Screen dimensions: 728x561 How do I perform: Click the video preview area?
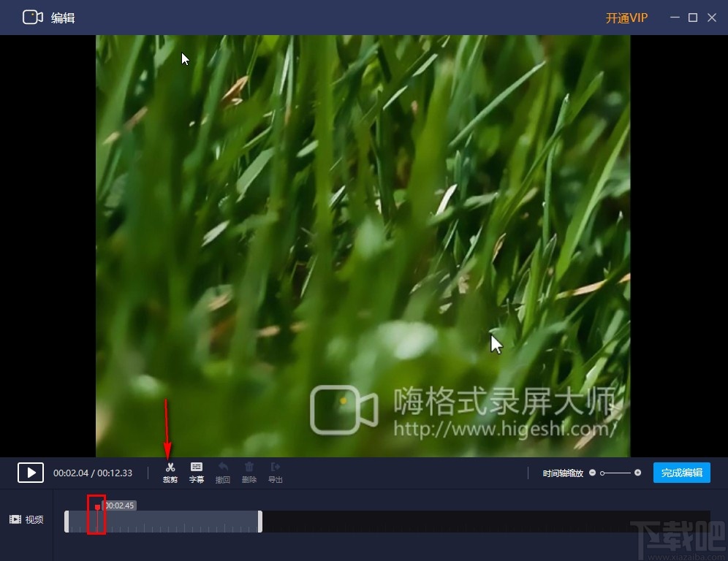pos(363,246)
